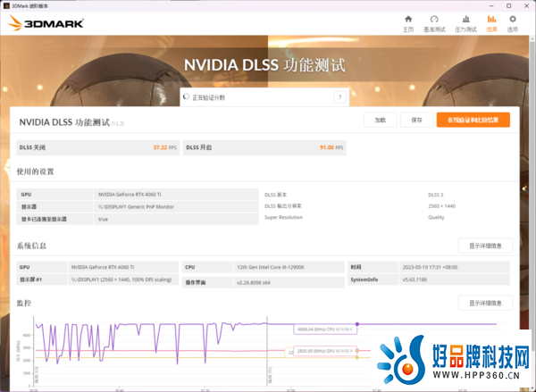The image size is (536, 392).
Task: Show detailed info for System Information section
Action: pos(485,246)
